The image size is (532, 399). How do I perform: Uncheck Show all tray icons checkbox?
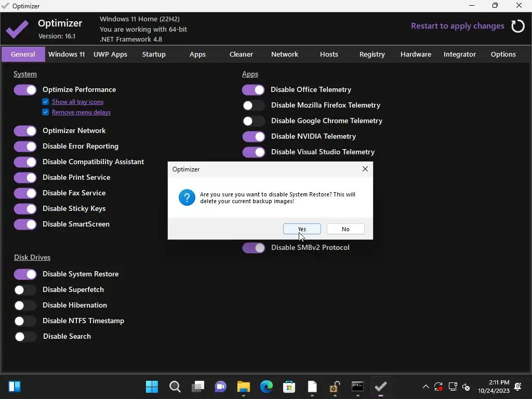pyautogui.click(x=46, y=102)
